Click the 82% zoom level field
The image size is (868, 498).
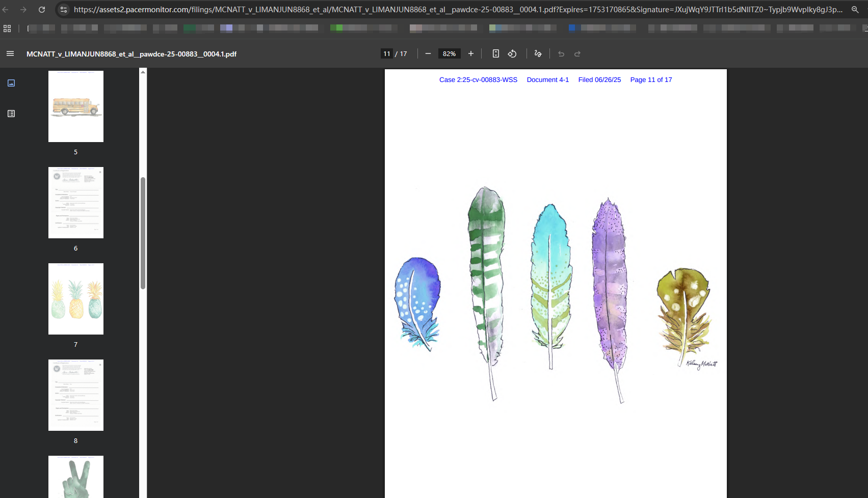tap(449, 54)
